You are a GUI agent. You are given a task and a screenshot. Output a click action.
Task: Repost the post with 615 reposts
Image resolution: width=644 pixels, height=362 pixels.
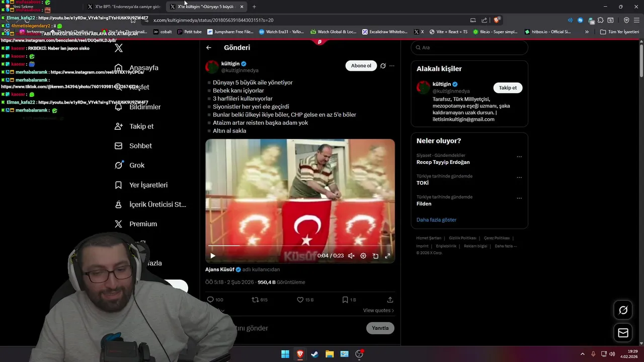pyautogui.click(x=260, y=300)
